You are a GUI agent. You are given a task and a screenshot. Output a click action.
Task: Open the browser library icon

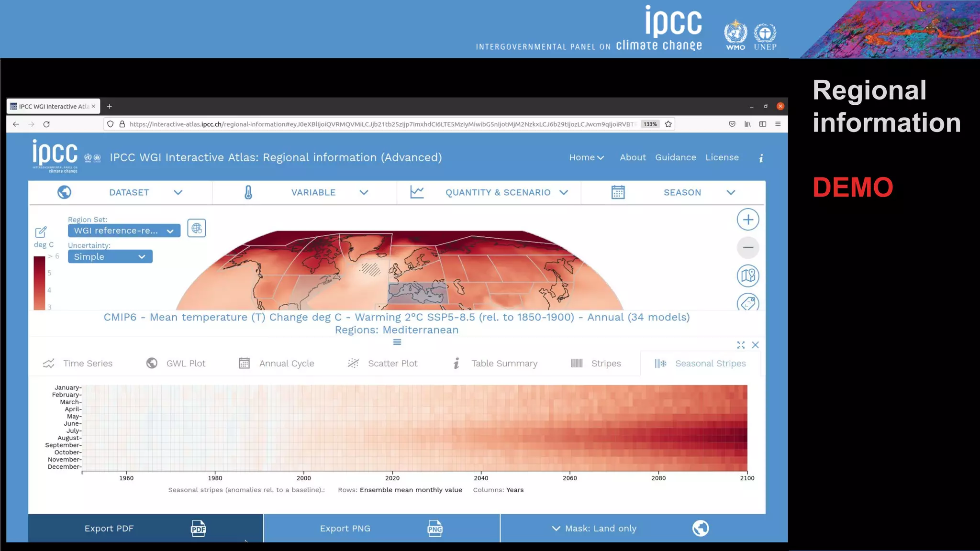pyautogui.click(x=747, y=124)
